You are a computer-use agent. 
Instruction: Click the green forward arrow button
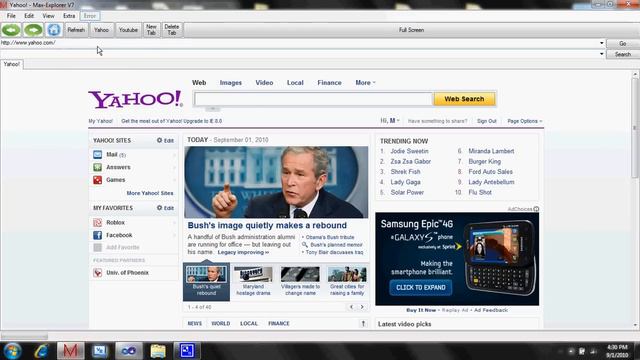pos(33,30)
